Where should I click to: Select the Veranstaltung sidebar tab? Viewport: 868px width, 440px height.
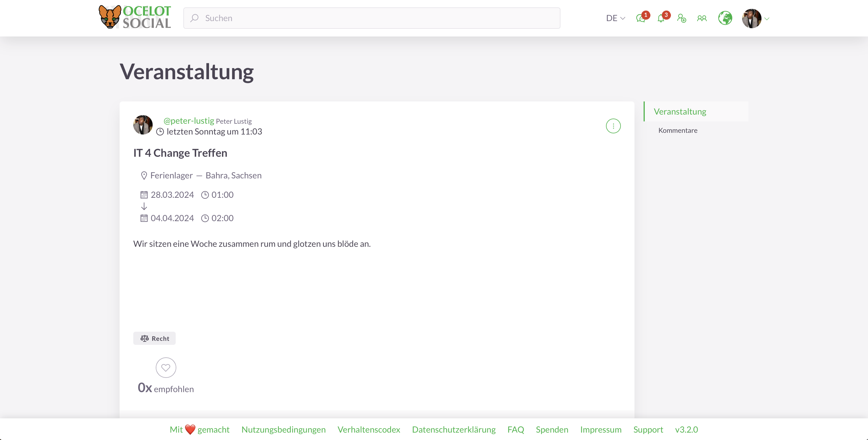pos(680,112)
